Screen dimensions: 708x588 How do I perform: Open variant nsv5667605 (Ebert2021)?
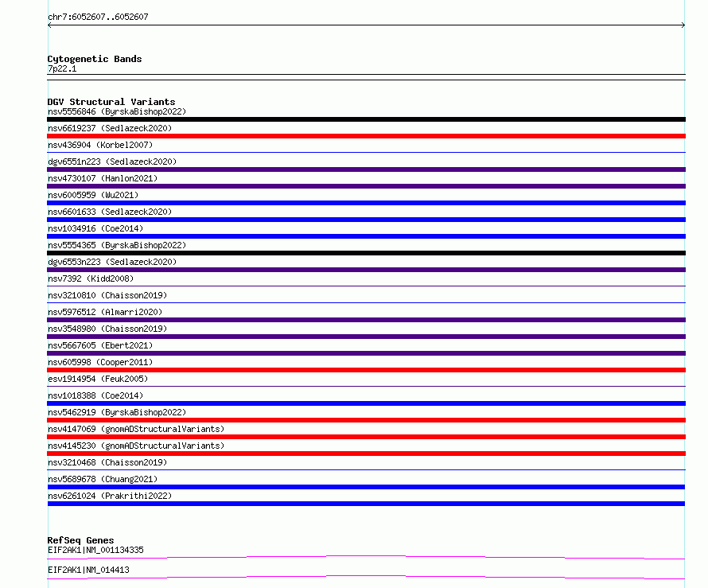pos(100,345)
